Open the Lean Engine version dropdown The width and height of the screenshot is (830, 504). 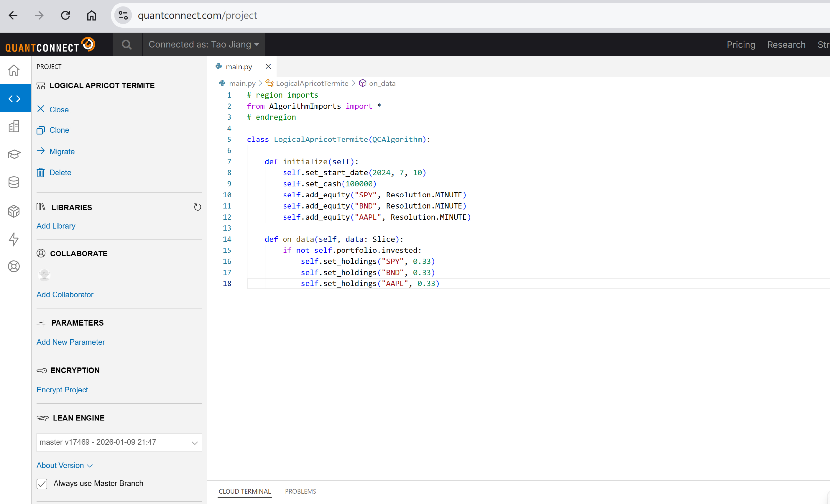tap(119, 442)
